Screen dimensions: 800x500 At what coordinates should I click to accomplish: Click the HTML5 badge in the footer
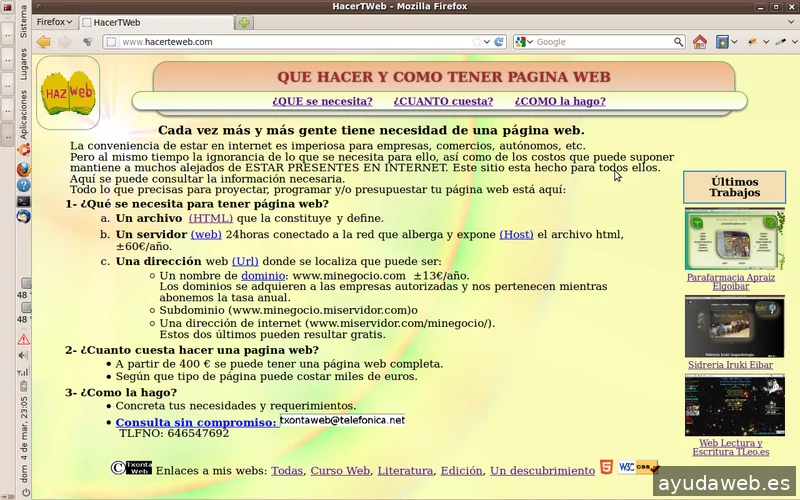(606, 467)
